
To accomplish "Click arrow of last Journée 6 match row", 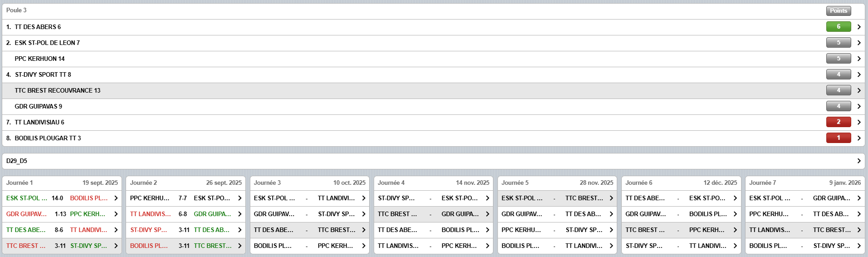I will [735, 246].
